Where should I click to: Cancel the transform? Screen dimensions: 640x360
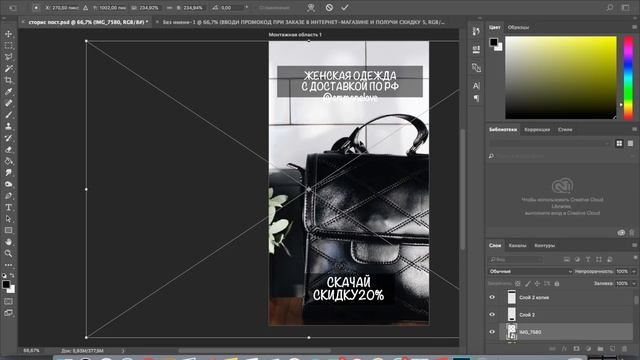pyautogui.click(x=329, y=7)
